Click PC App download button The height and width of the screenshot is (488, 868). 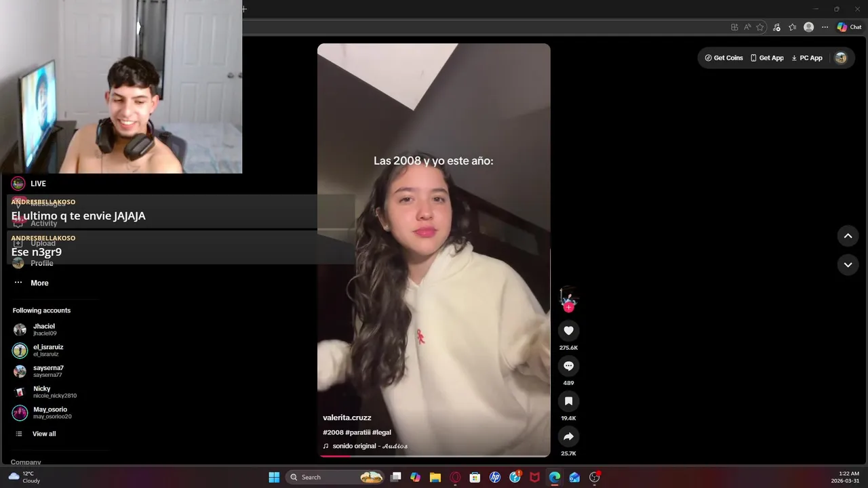(807, 58)
